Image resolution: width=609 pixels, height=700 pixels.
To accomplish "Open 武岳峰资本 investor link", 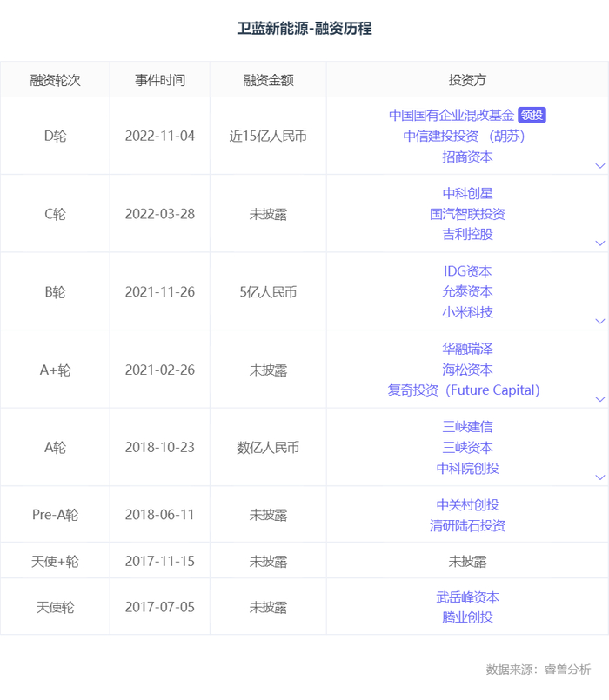I will click(467, 597).
